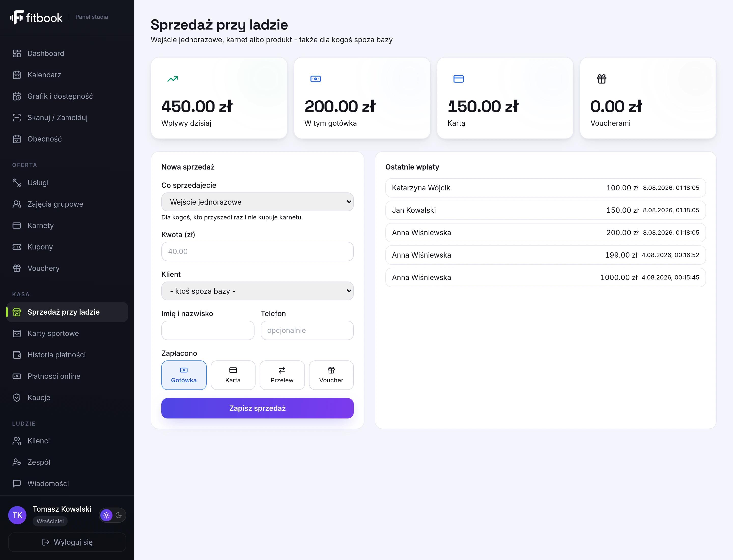Viewport: 733px width, 560px height.
Task: Click the Płatności online banknote icon
Action: click(17, 376)
